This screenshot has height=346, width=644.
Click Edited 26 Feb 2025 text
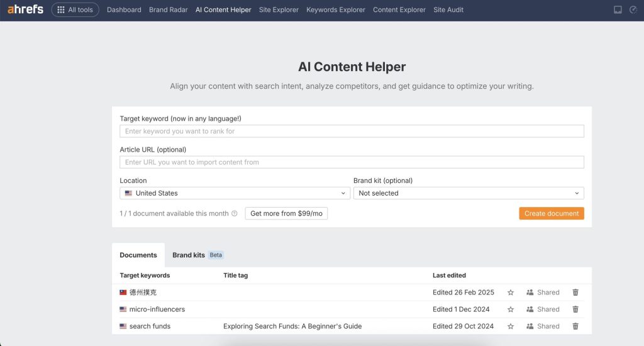point(464,293)
